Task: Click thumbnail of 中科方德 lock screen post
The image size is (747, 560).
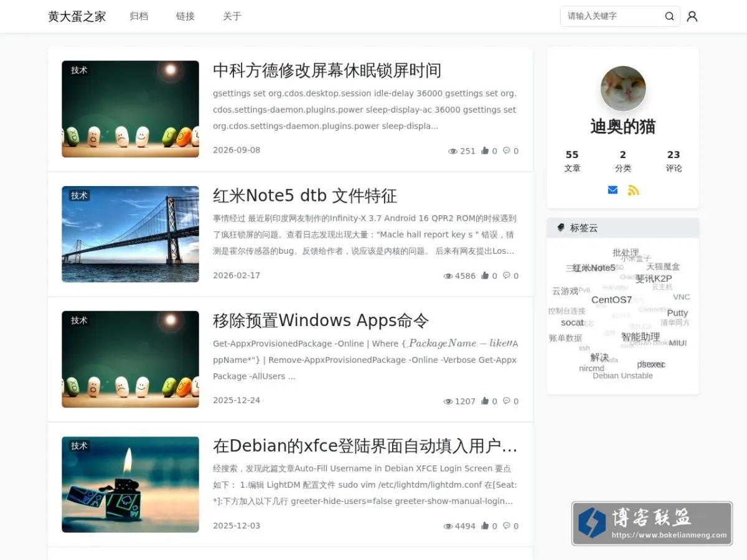Action: point(130,109)
